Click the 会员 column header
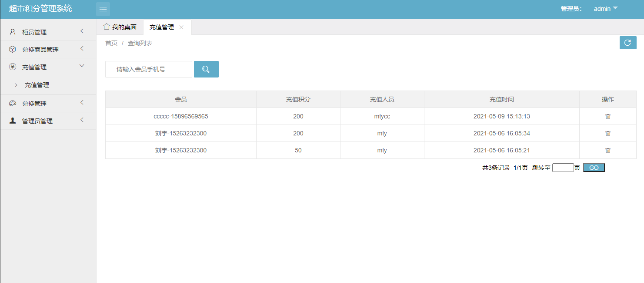The height and width of the screenshot is (283, 644). point(181,99)
